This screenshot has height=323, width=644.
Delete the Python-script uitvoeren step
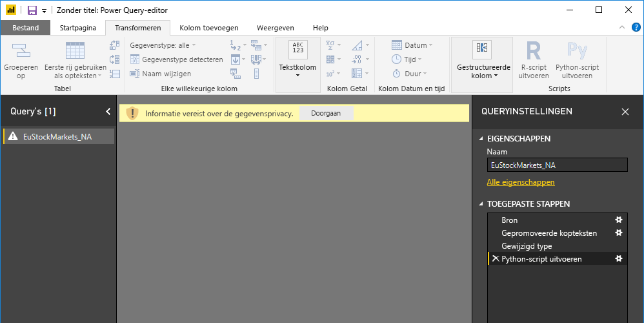tap(496, 258)
